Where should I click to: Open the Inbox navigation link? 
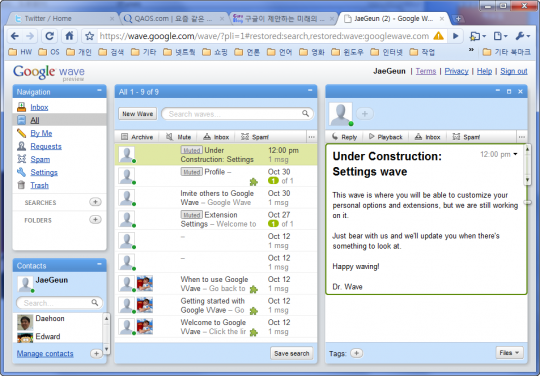click(x=39, y=107)
